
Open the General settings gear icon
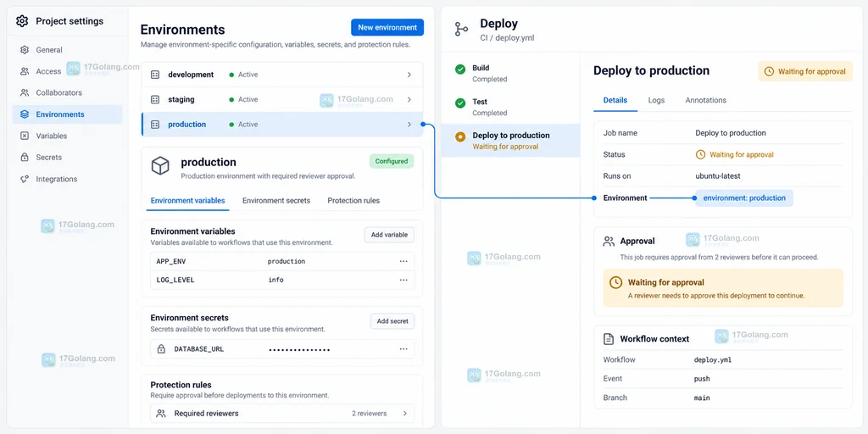[x=25, y=50]
